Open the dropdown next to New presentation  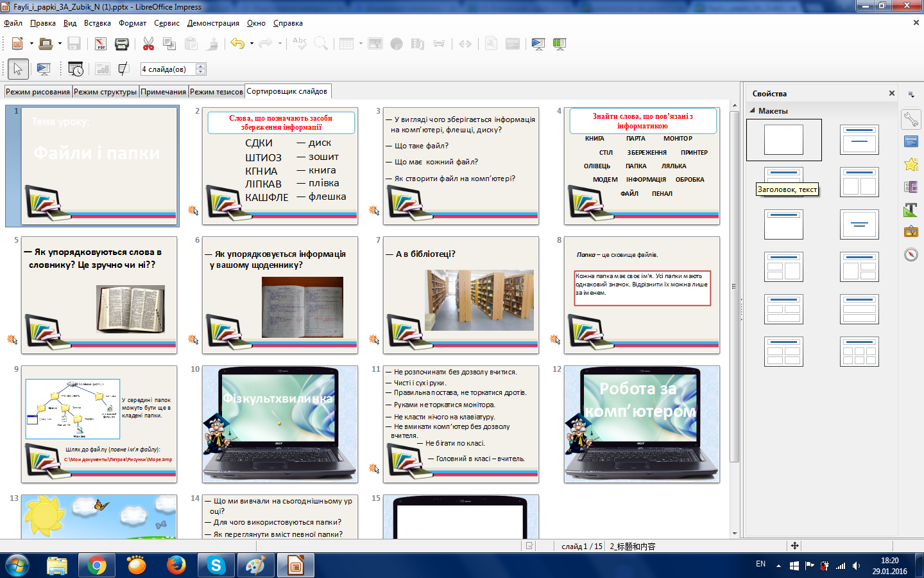click(31, 44)
